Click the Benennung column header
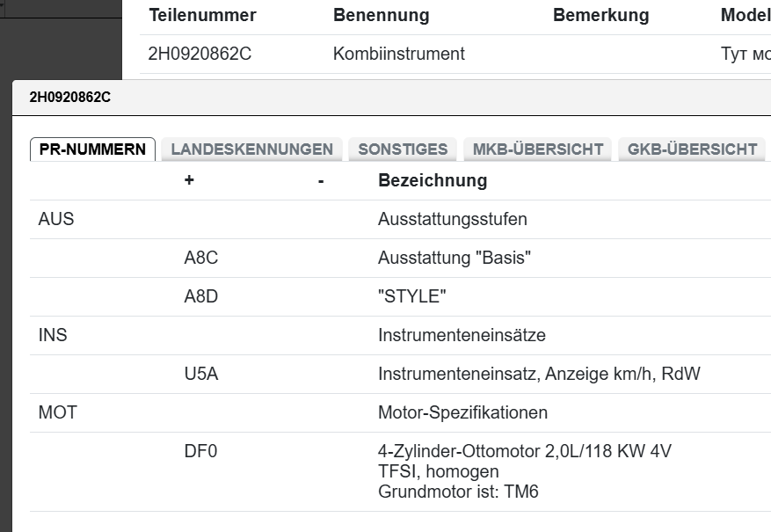Viewport: 771px width, 532px height. (381, 15)
